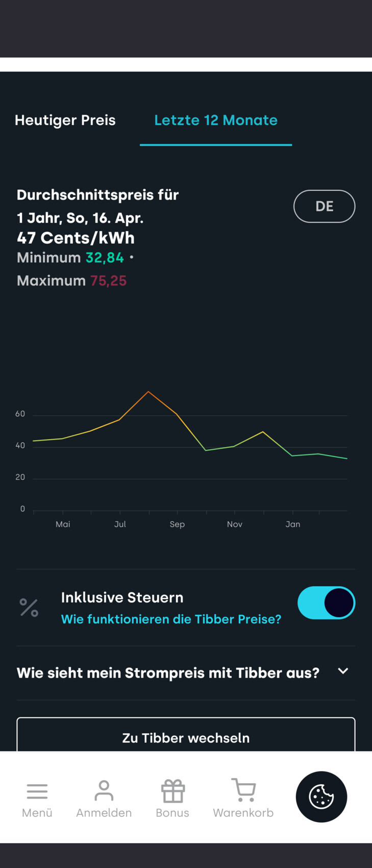Select the Jul marker on the chart axis
This screenshot has height=868, width=372.
[x=120, y=524]
